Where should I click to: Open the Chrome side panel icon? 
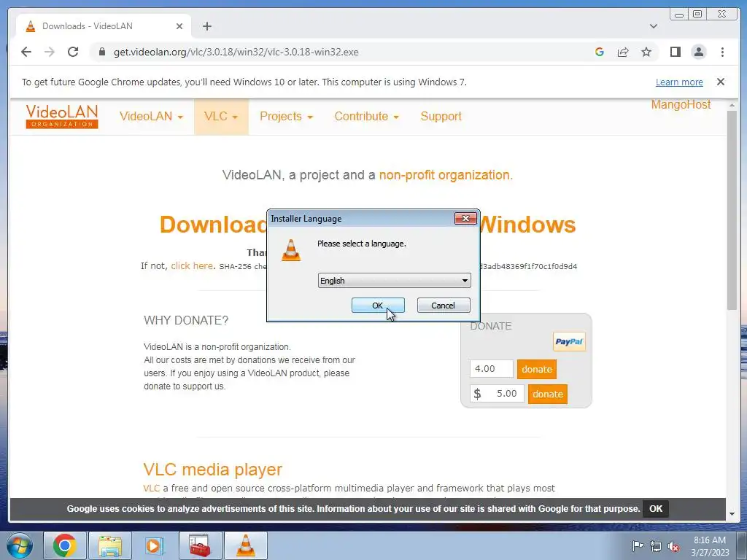click(x=675, y=52)
